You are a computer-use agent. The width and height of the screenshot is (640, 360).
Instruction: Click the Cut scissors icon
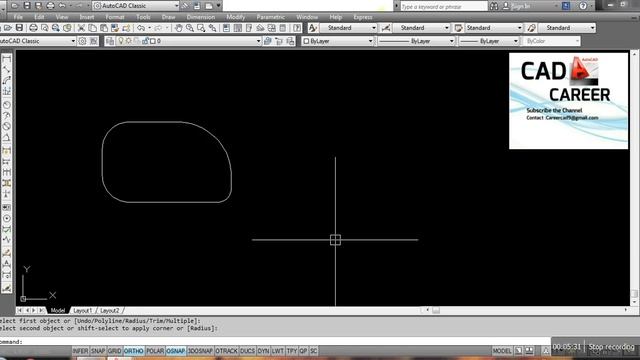point(81,28)
